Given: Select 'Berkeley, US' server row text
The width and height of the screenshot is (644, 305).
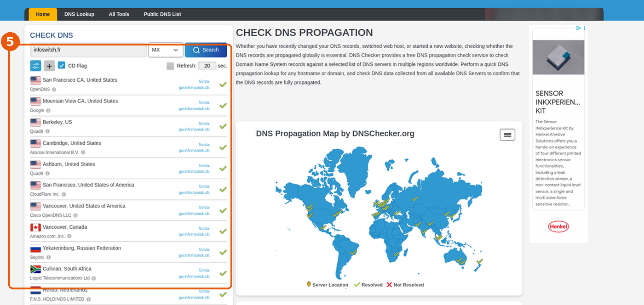Looking at the screenshot, I should pos(57,122).
